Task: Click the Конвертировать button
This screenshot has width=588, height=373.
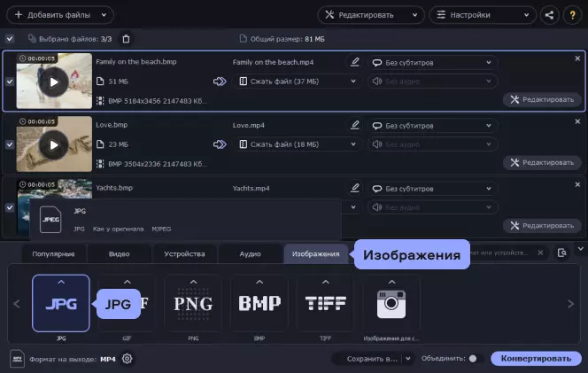Action: pos(537,359)
